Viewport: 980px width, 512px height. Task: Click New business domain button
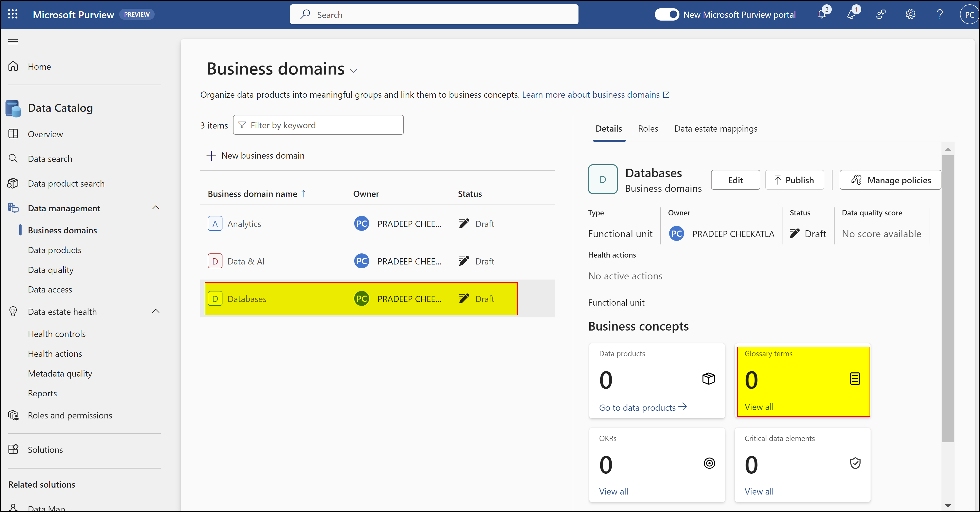255,155
